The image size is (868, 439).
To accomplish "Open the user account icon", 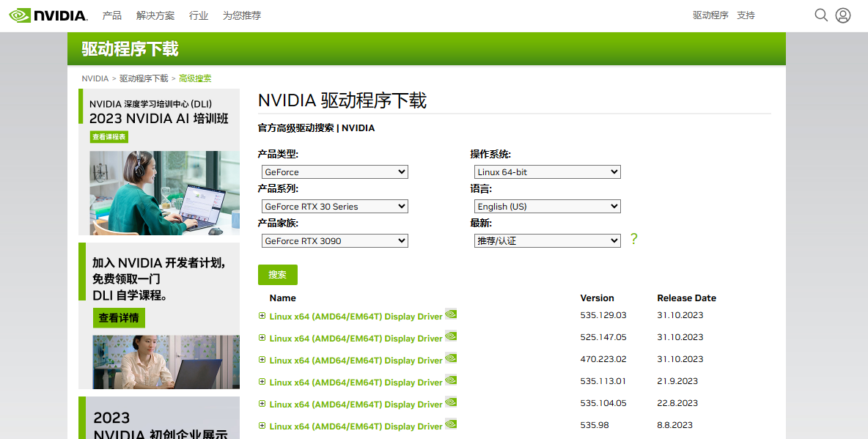I will tap(843, 15).
